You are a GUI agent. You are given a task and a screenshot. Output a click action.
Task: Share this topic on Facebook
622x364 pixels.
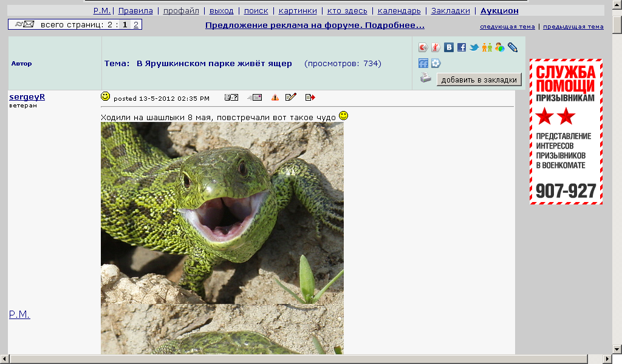click(462, 47)
